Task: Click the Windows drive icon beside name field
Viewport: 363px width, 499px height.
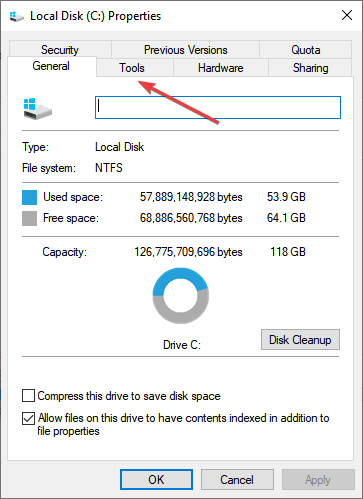Action: click(38, 109)
